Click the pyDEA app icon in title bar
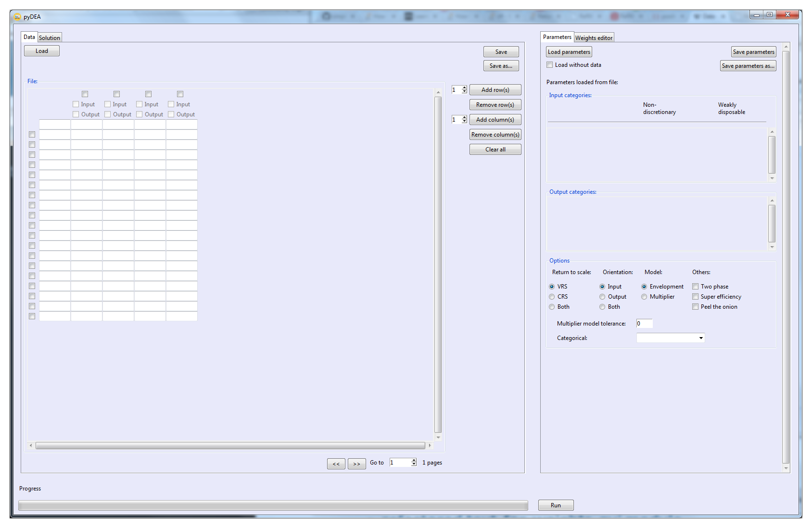The width and height of the screenshot is (812, 528). [x=17, y=16]
